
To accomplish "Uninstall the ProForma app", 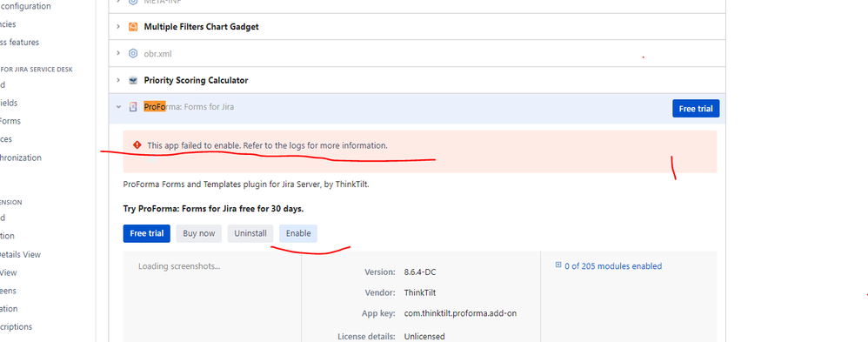I will [250, 233].
